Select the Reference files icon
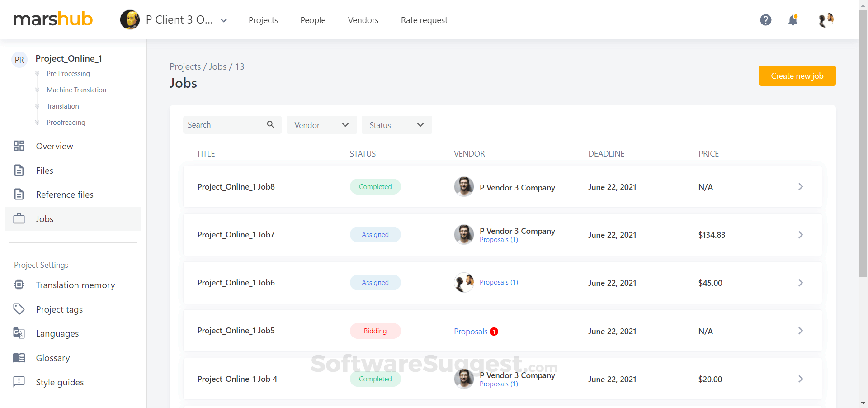This screenshot has height=408, width=868. 19,194
